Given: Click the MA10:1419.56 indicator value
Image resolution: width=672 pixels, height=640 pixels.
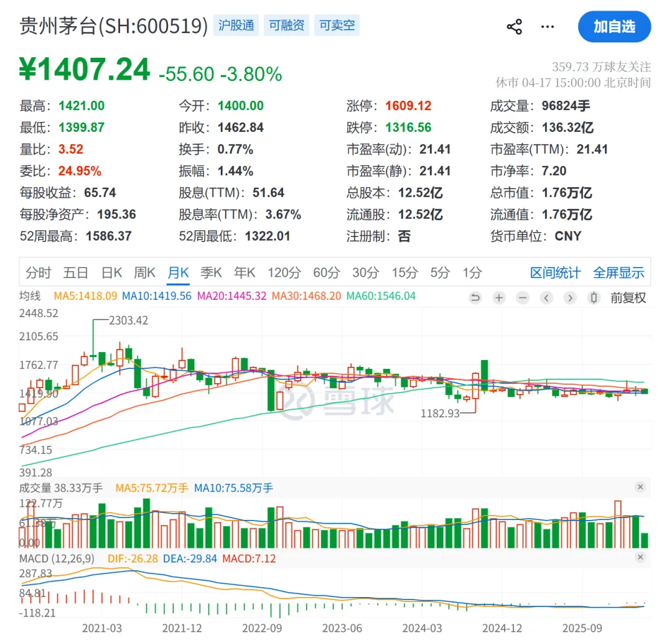Looking at the screenshot, I should (x=157, y=296).
